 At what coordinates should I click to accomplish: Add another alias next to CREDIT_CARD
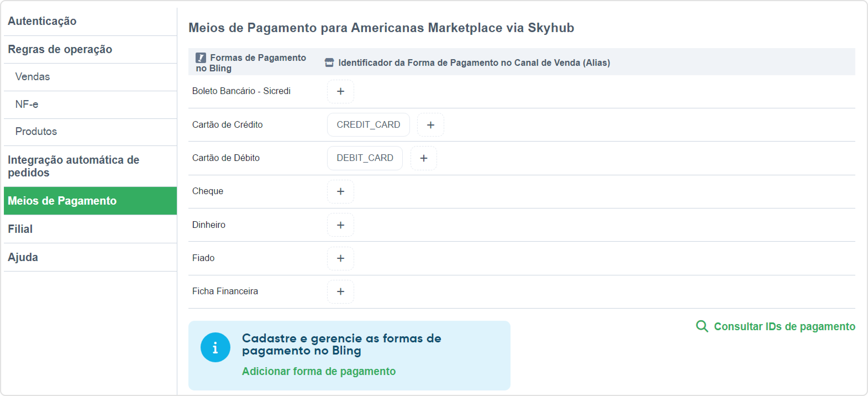[x=430, y=125]
